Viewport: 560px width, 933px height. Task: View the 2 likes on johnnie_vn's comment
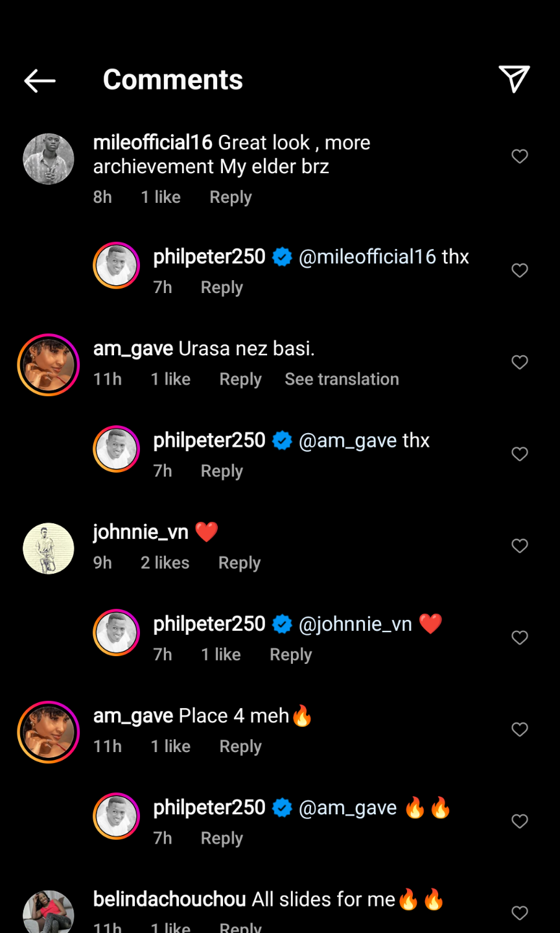coord(165,563)
